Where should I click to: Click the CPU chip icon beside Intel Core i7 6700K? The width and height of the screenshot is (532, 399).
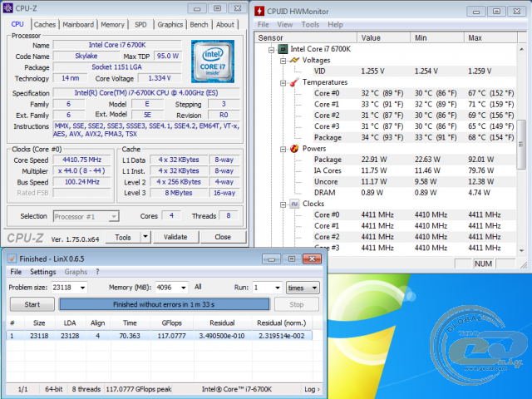(x=283, y=49)
